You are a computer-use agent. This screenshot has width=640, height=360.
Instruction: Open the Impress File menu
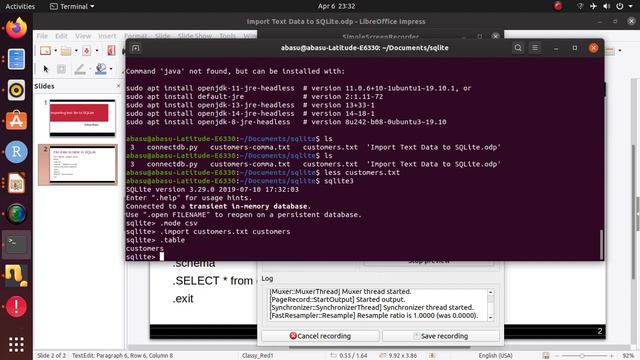pyautogui.click(x=42, y=36)
